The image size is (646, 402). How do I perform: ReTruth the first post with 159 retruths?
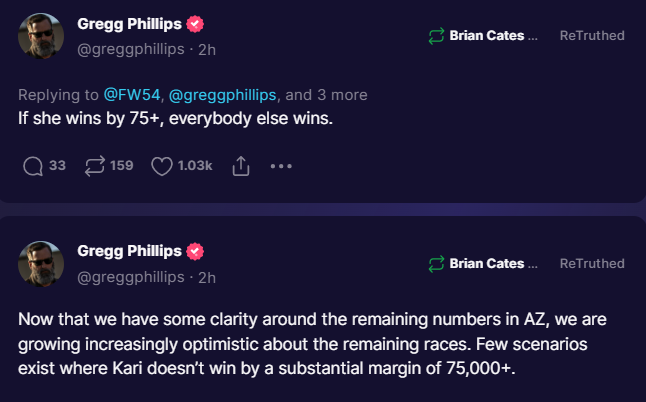click(97, 166)
